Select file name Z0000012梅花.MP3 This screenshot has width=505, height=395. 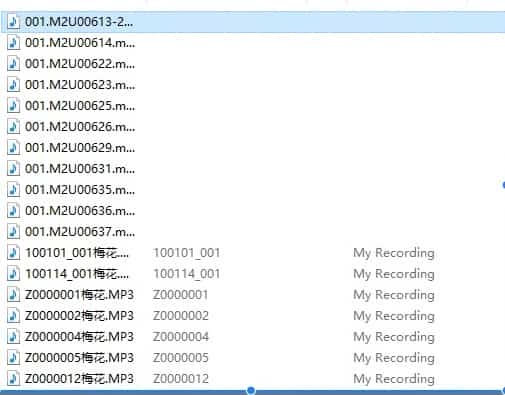pos(79,379)
